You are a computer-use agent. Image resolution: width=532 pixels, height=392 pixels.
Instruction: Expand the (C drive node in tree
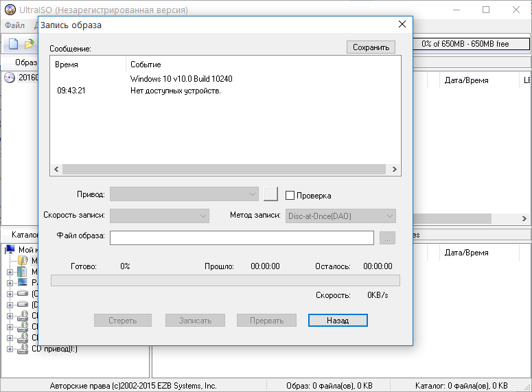tap(10, 294)
